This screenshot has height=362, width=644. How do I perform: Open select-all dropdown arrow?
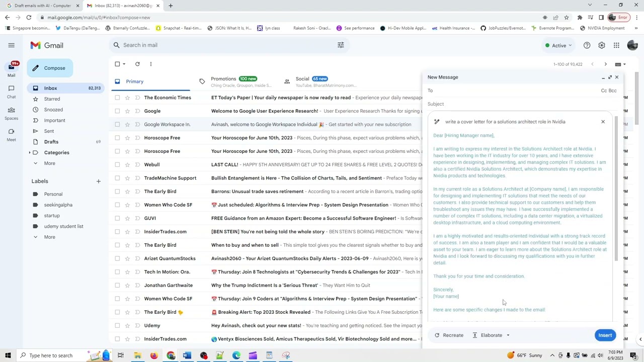124,64
